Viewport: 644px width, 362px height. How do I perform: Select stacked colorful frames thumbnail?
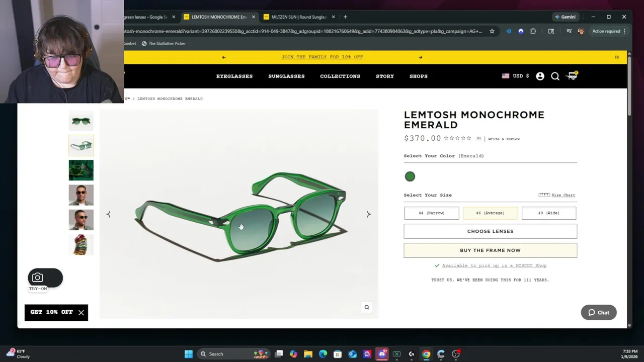pyautogui.click(x=81, y=244)
